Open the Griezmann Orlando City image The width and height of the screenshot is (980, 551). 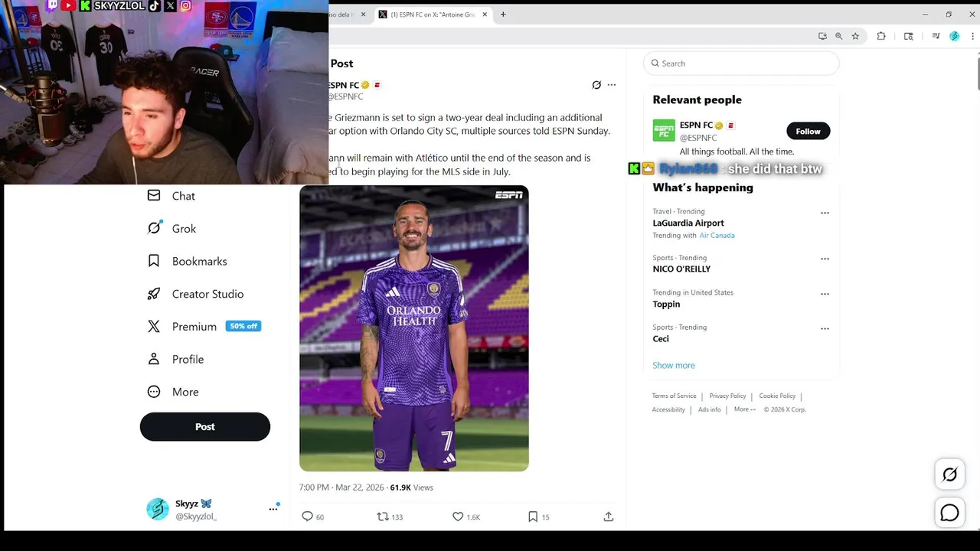pyautogui.click(x=413, y=328)
